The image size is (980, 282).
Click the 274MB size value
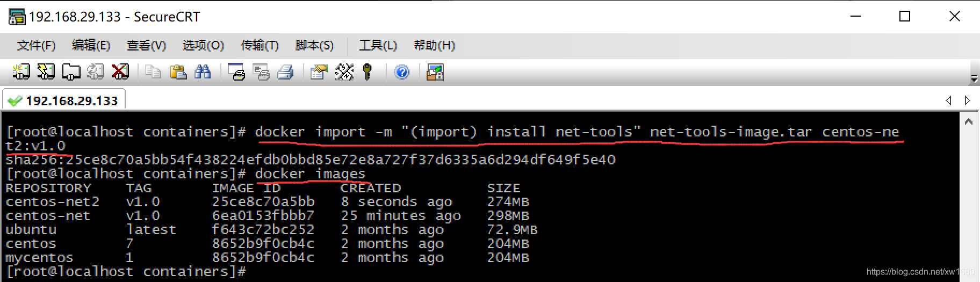(508, 202)
